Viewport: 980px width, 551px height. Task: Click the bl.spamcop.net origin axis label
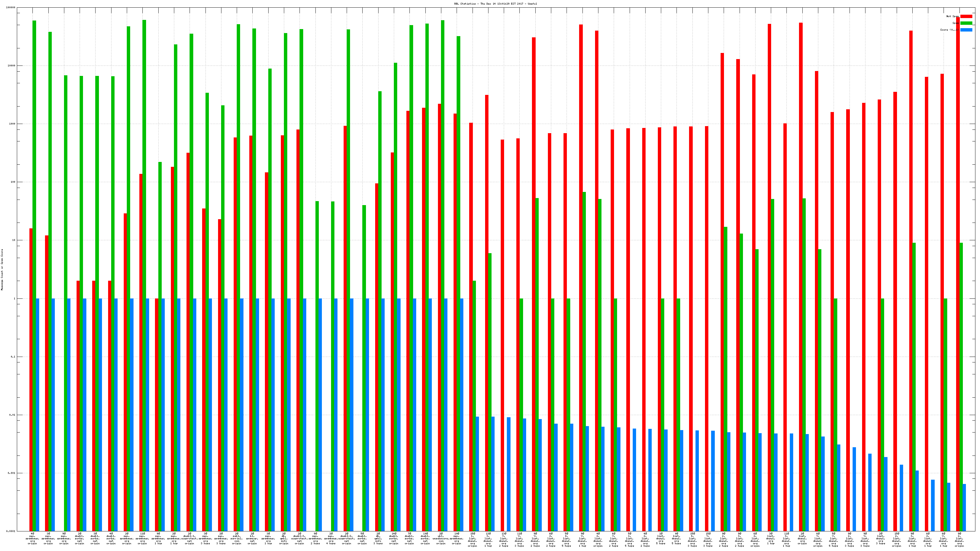tap(252, 538)
